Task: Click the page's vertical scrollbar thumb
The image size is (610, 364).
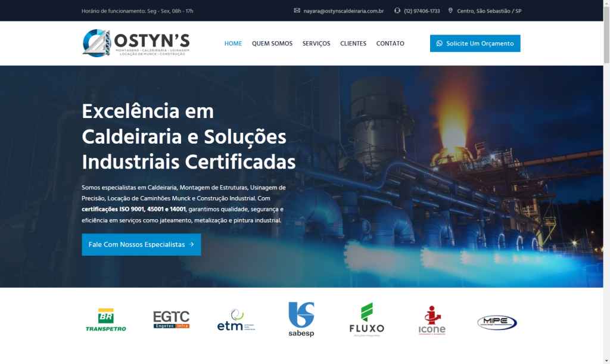Action: [606, 35]
